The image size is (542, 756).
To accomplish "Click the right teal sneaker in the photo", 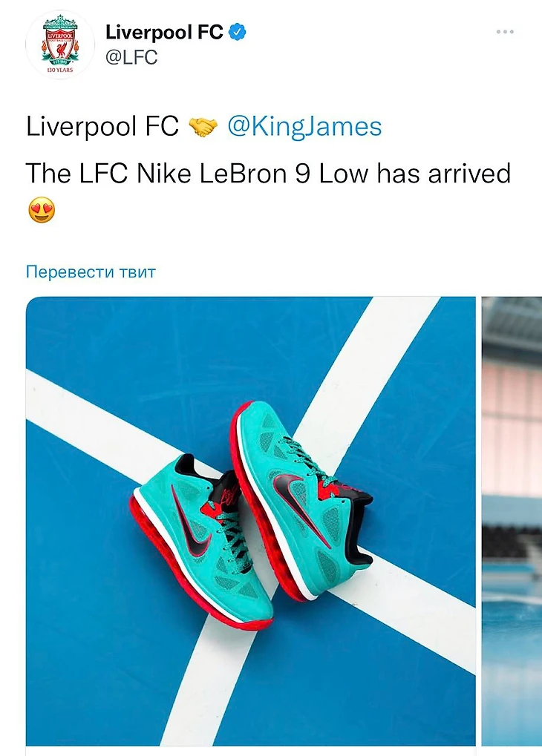I will [301, 502].
